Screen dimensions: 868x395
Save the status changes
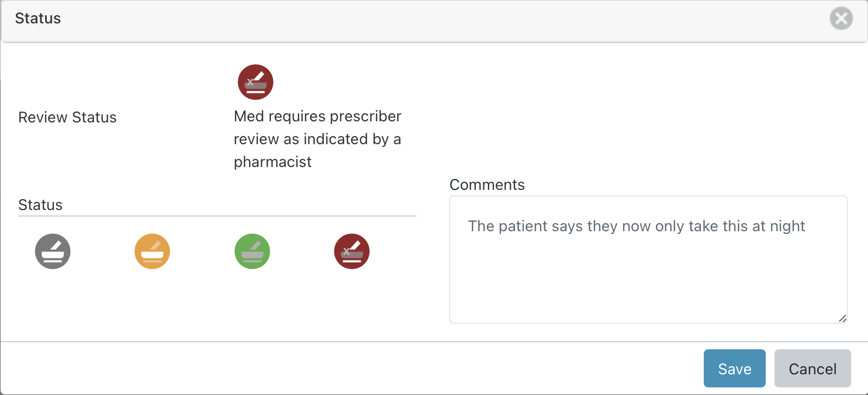pos(734,368)
